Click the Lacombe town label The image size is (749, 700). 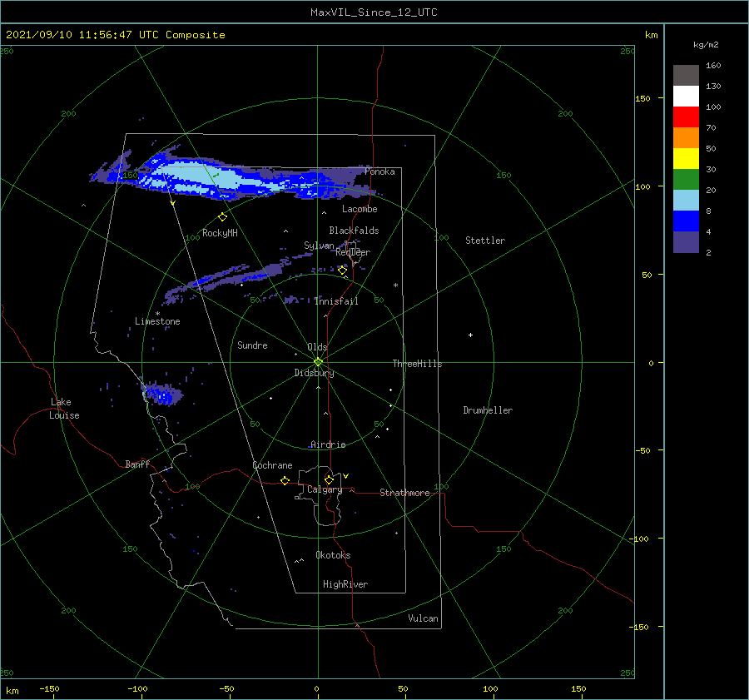pyautogui.click(x=360, y=209)
